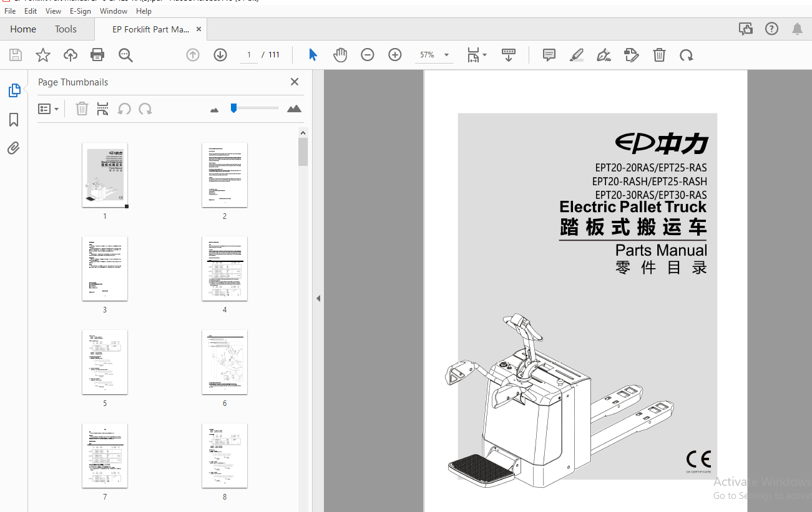
Task: Delete with the toolbar trash icon
Action: (659, 55)
